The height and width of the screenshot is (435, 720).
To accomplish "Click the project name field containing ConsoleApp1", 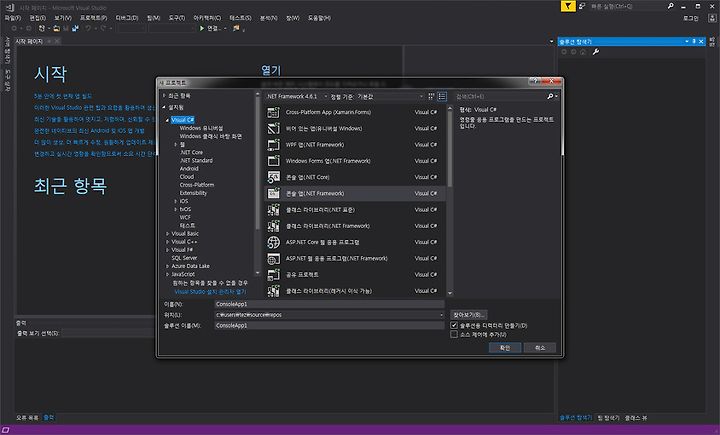I will click(x=329, y=304).
